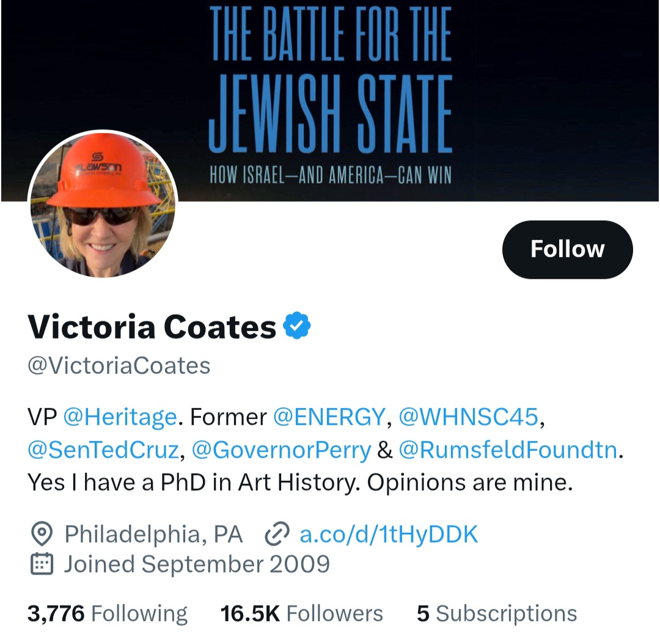View the 3,776 Following list
This screenshot has height=644, width=660.
[x=108, y=613]
